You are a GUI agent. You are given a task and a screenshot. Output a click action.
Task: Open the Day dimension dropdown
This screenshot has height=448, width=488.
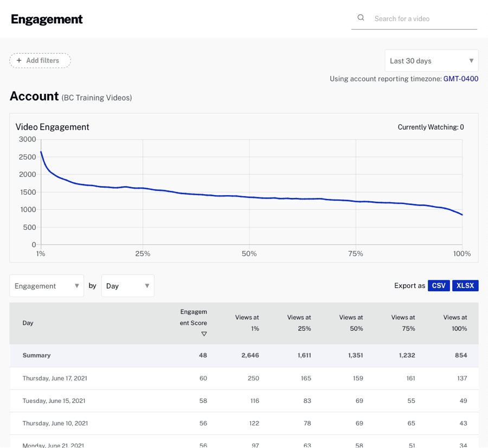pos(127,286)
